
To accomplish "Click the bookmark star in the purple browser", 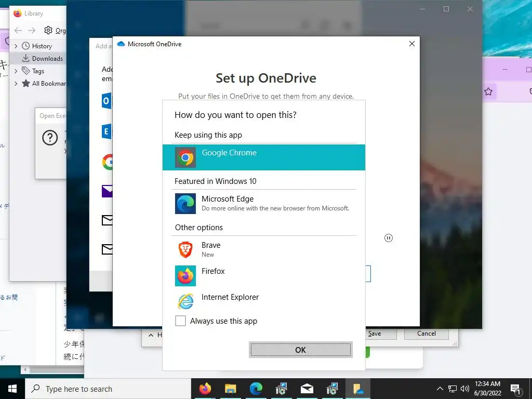I will [488, 91].
